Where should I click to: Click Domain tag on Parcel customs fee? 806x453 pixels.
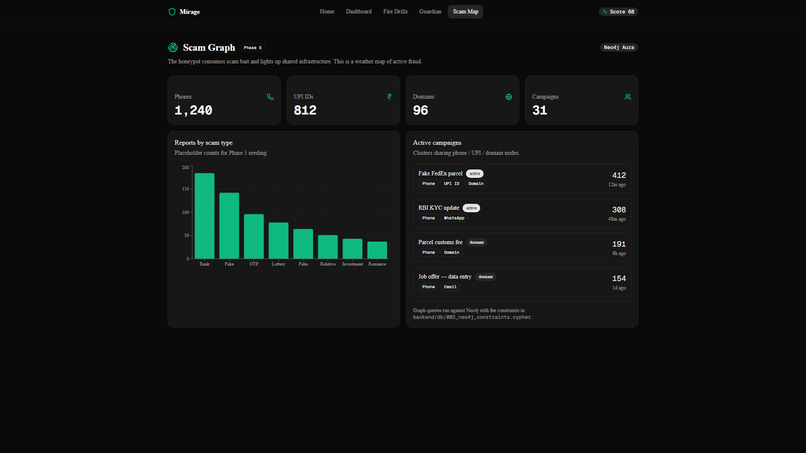(451, 252)
